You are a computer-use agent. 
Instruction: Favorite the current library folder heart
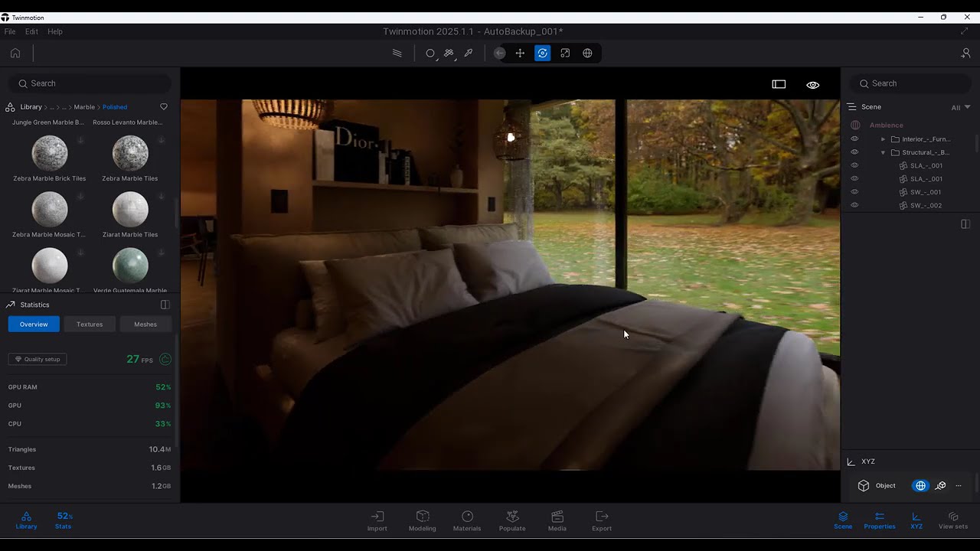[163, 106]
